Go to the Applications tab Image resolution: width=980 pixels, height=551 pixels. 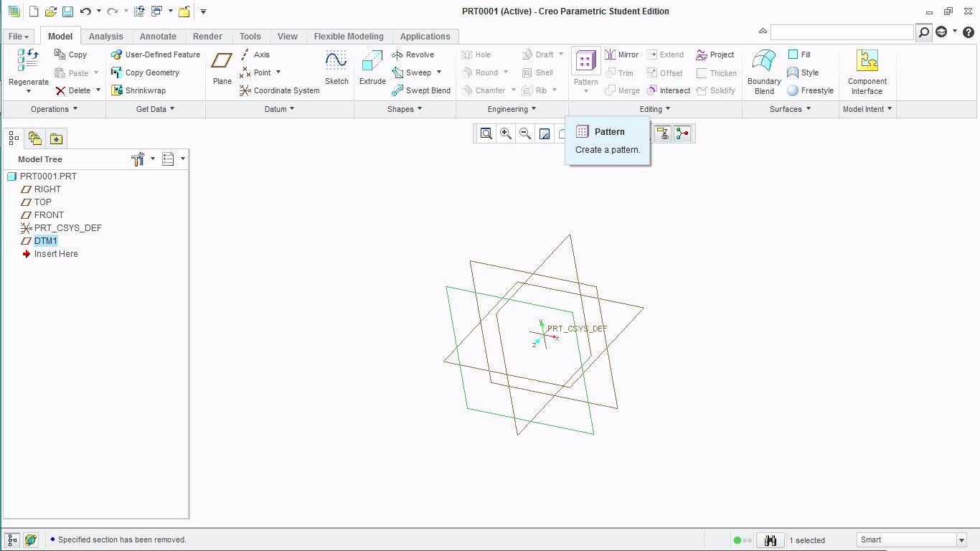point(425,37)
